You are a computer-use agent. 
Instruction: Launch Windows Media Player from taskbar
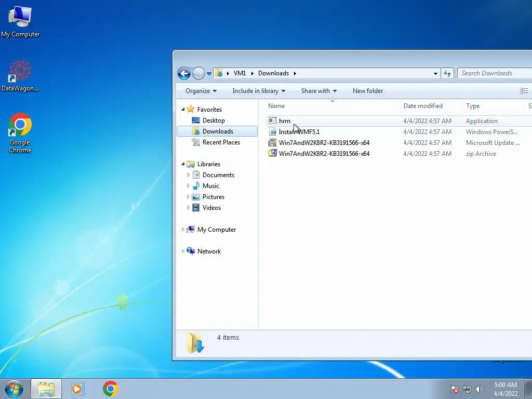(x=78, y=389)
